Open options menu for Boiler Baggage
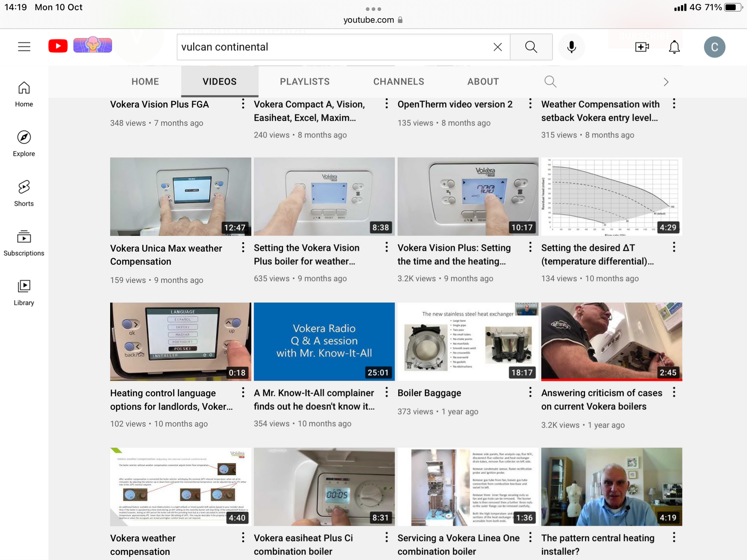 [x=530, y=392]
